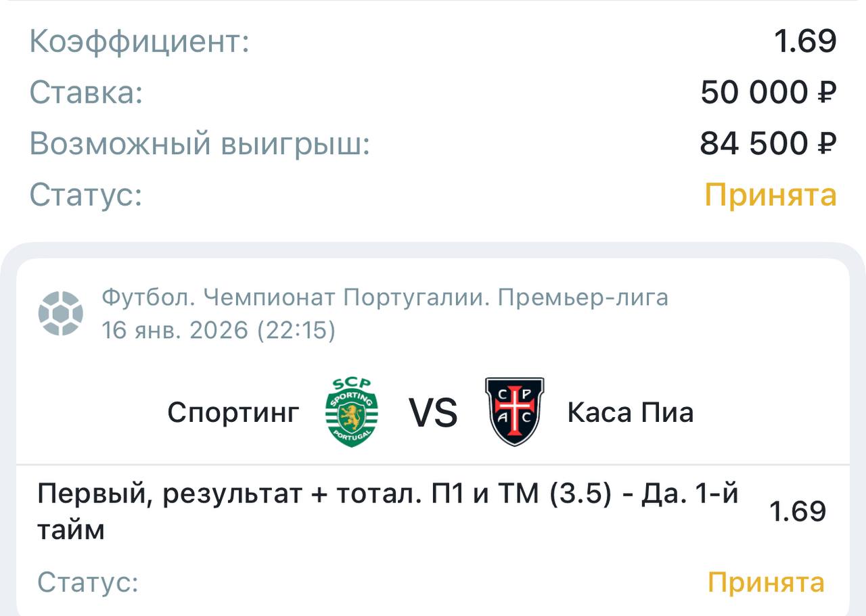This screenshot has width=866, height=616.
Task: Click the 1.69 odds inside the match card
Action: click(x=798, y=511)
